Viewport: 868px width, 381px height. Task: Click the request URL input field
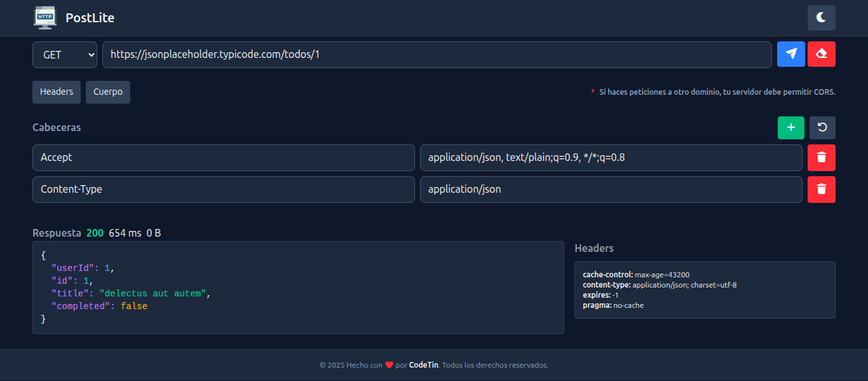point(437,55)
